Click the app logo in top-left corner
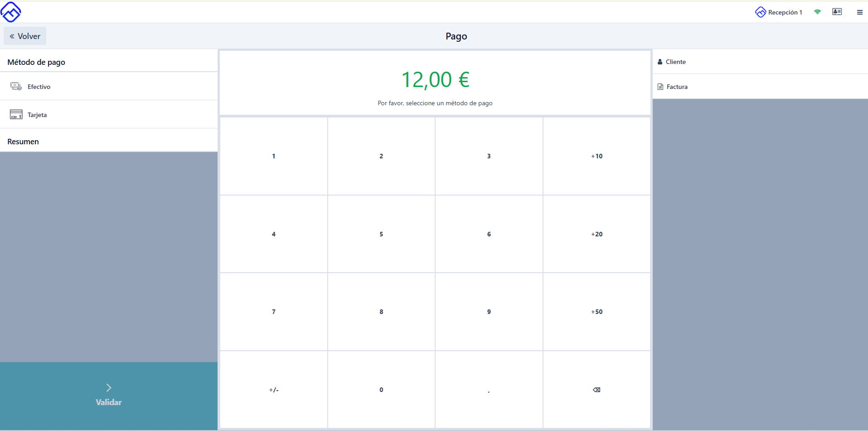The width and height of the screenshot is (868, 431). (11, 12)
